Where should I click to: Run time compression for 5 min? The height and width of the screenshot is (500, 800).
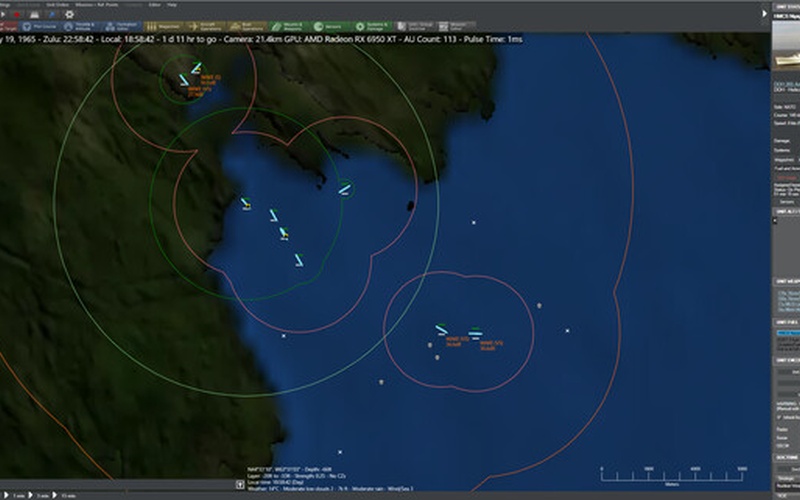[x=38, y=495]
